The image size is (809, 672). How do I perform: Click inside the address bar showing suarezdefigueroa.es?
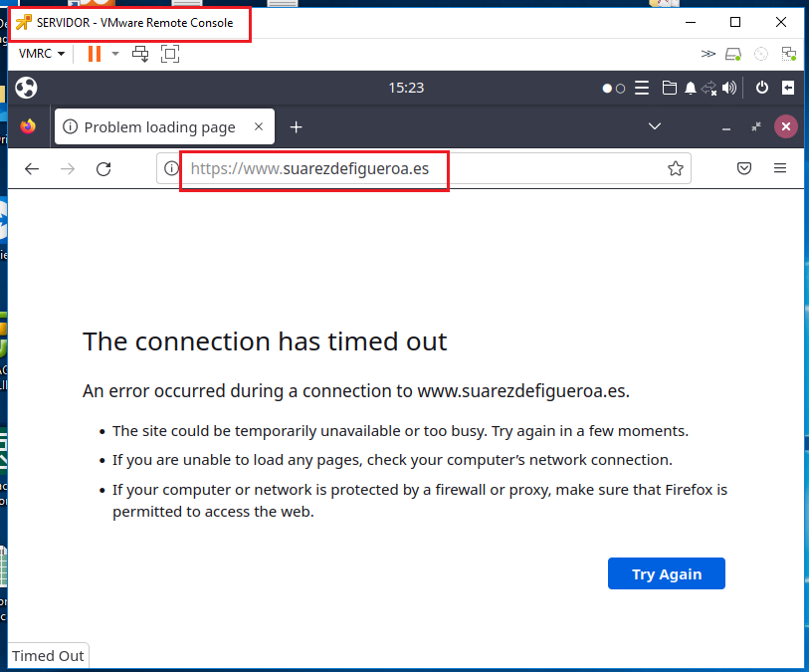coord(313,168)
